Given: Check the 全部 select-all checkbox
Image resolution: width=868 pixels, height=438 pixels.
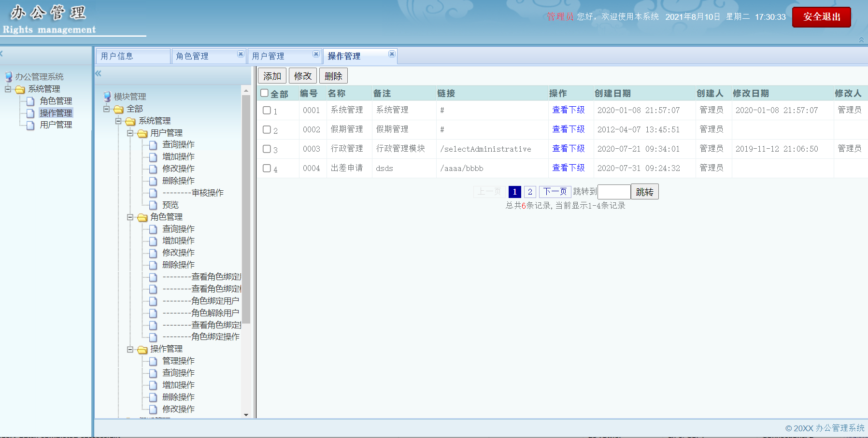Looking at the screenshot, I should click(264, 93).
